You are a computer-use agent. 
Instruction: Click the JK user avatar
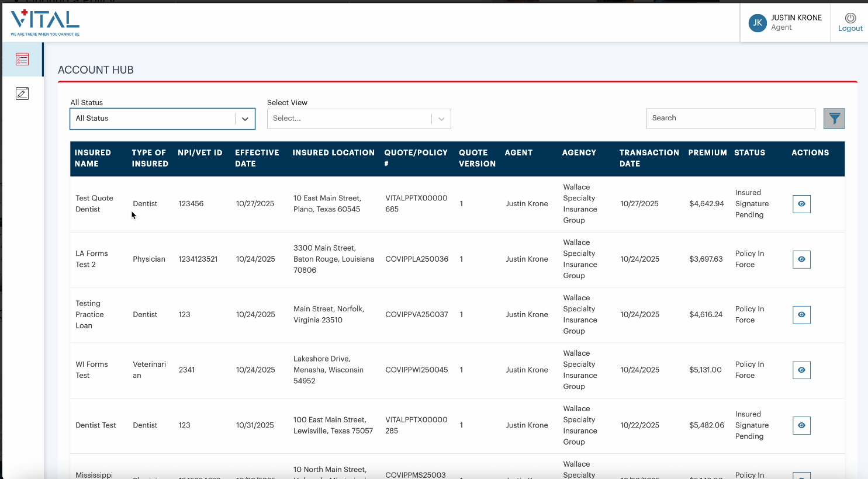(758, 23)
